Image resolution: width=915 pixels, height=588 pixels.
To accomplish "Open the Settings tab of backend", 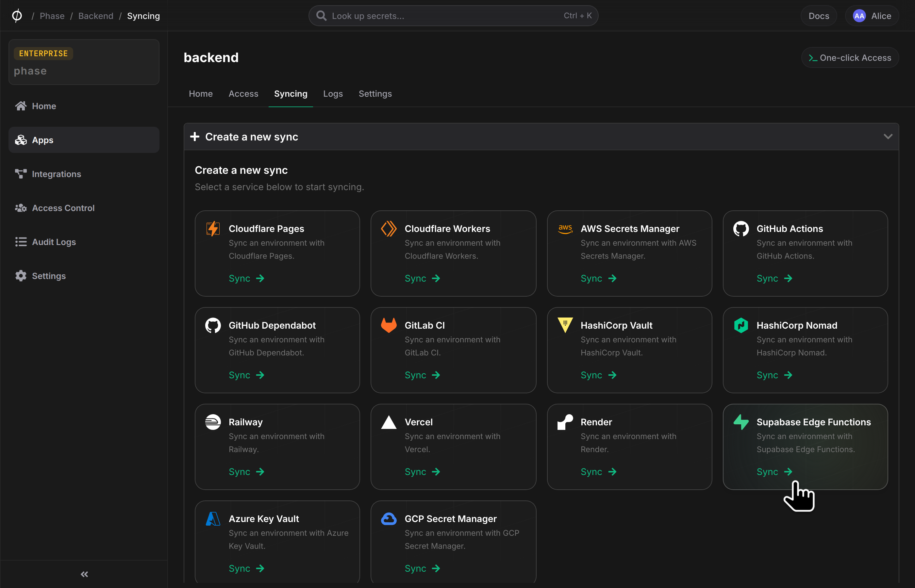I will coord(375,93).
